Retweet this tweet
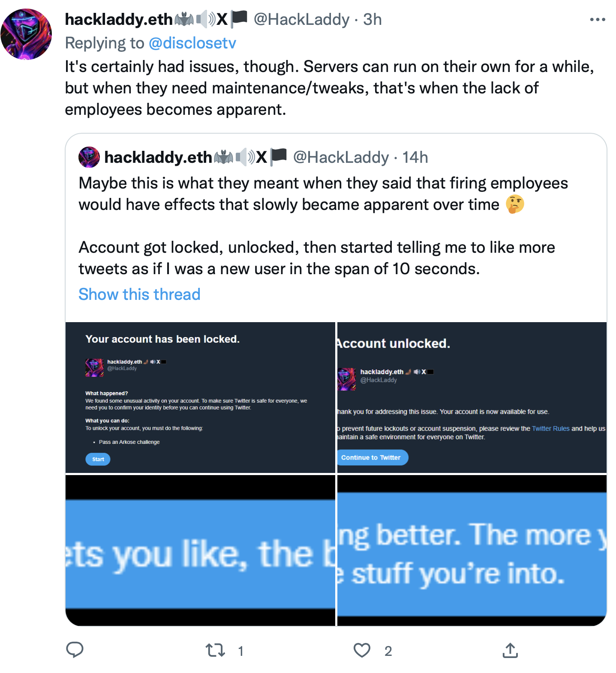Viewport: 616px width, 673px height. (x=215, y=650)
